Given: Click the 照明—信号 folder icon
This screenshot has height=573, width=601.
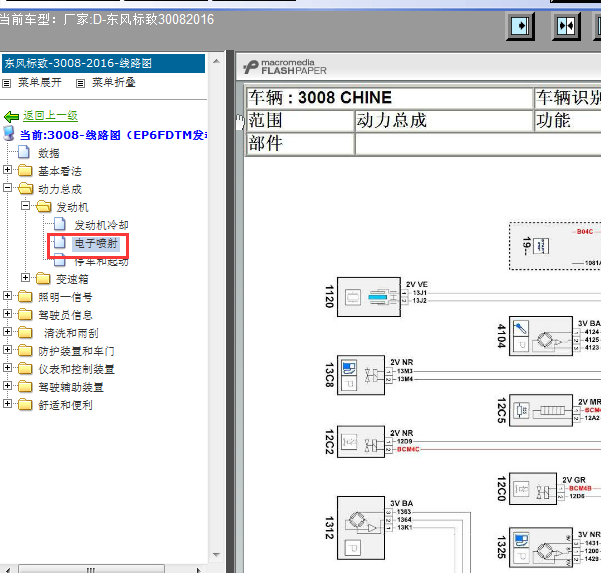Looking at the screenshot, I should tap(25, 296).
